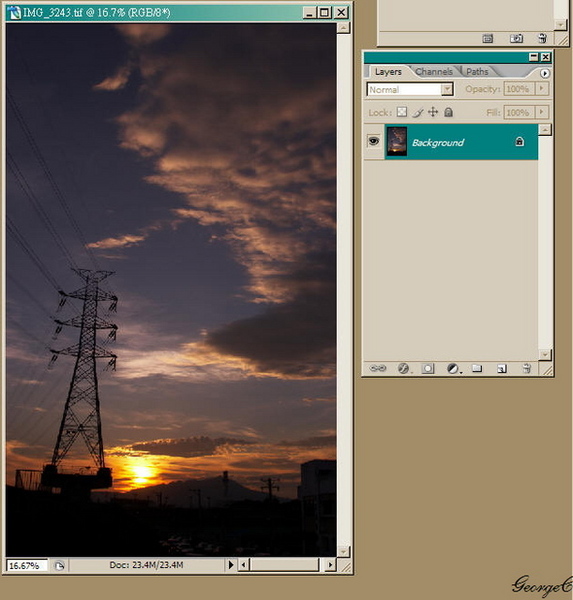The width and height of the screenshot is (573, 600).
Task: Switch to the Paths tab
Action: 477,72
